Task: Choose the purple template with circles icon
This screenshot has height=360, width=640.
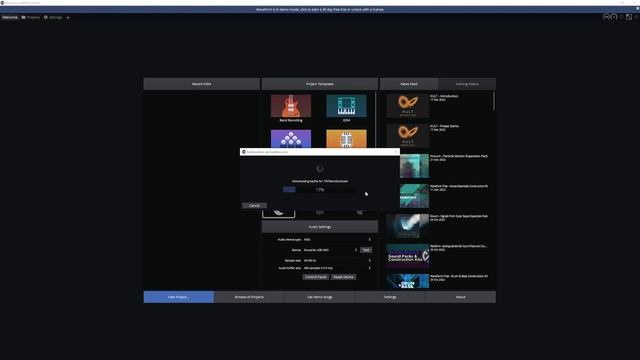Action: coord(291,139)
